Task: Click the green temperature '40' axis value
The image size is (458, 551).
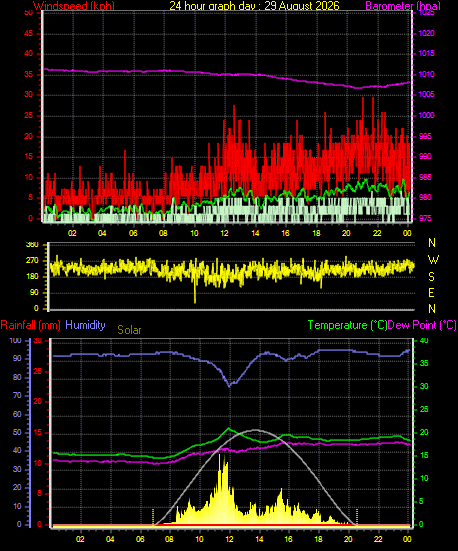Action: pos(424,341)
